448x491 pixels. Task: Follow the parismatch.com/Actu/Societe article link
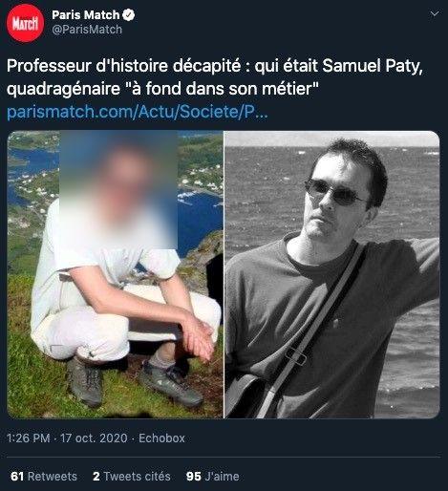tap(137, 112)
